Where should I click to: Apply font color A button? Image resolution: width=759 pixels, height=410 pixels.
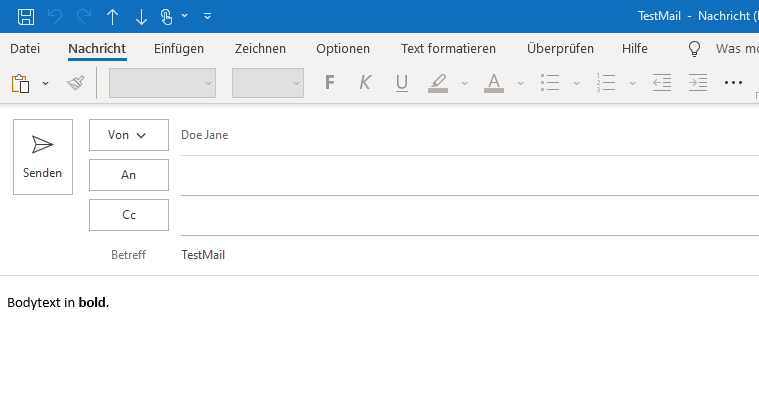[494, 83]
